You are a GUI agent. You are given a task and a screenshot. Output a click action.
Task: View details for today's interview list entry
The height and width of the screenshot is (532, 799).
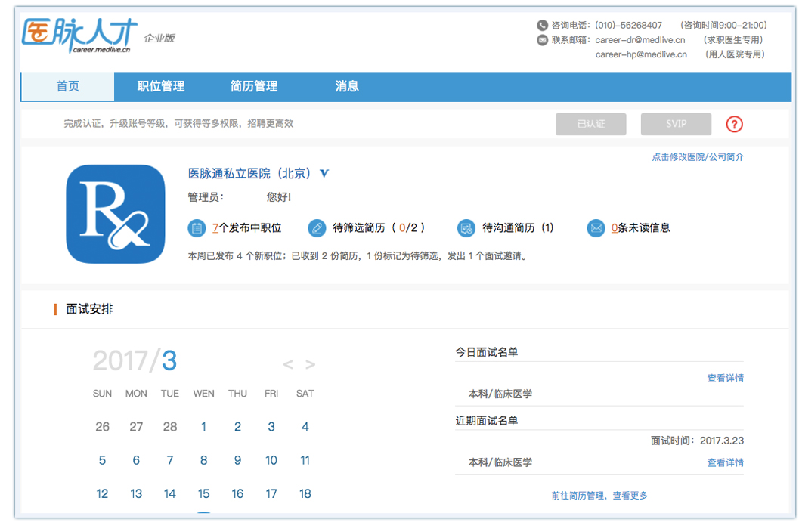(x=725, y=378)
